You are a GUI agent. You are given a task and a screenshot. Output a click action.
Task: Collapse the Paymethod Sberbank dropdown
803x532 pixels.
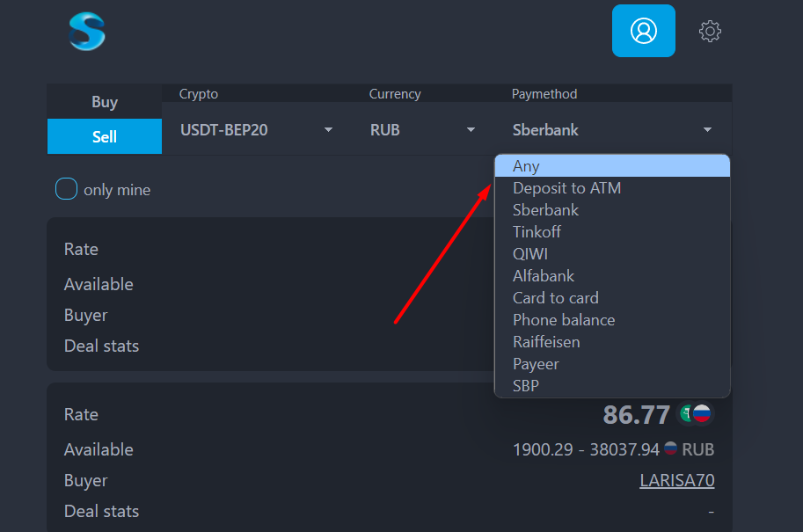(x=612, y=129)
